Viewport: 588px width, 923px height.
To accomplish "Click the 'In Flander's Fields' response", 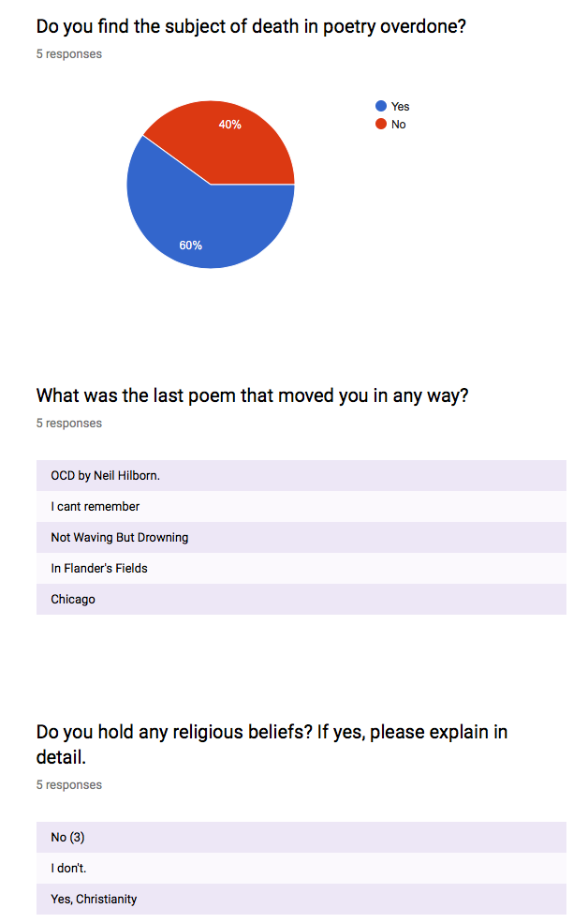I will (x=99, y=568).
